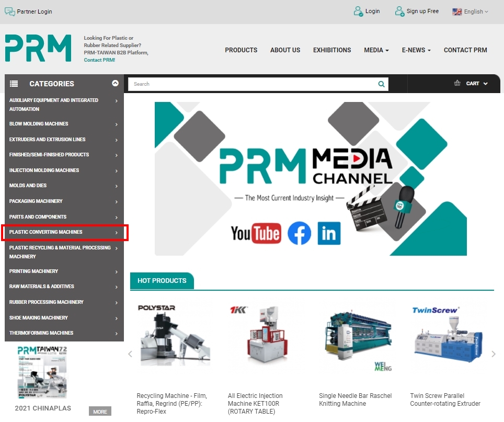Image resolution: width=504 pixels, height=422 pixels.
Task: Click the Partner Login link
Action: tap(35, 12)
